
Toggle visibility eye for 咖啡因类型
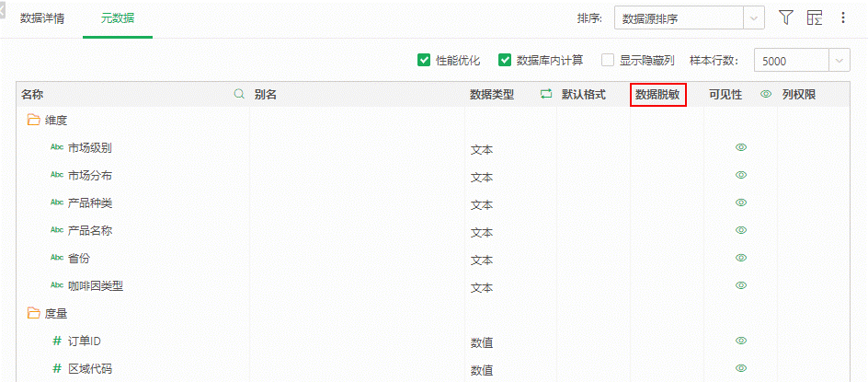pos(741,285)
